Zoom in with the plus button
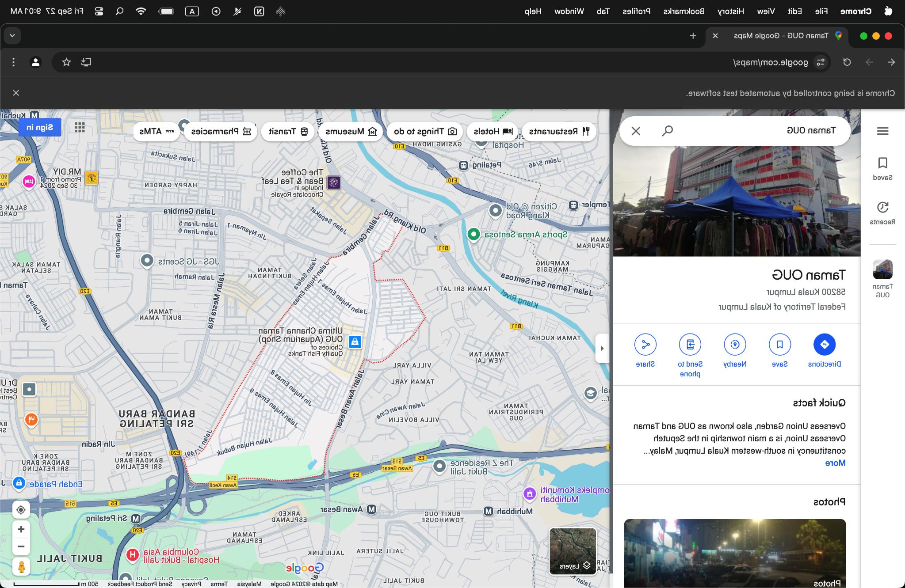Viewport: 905px width, 588px height. pos(21,529)
